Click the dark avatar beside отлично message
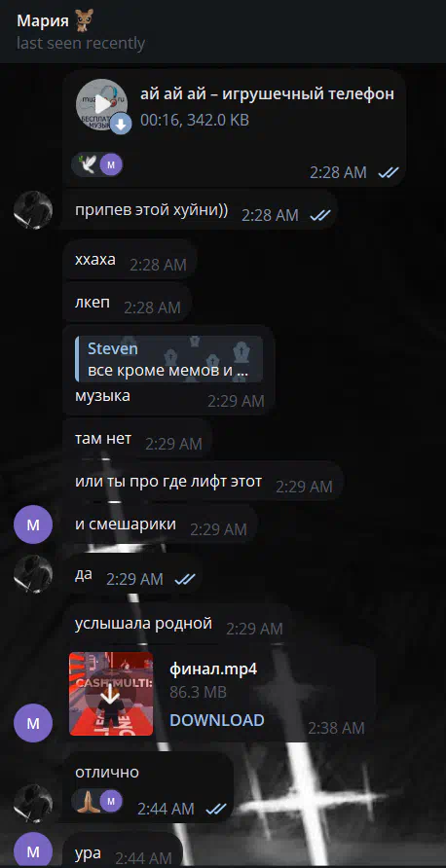Viewport: 446px width, 868px height. [x=33, y=803]
